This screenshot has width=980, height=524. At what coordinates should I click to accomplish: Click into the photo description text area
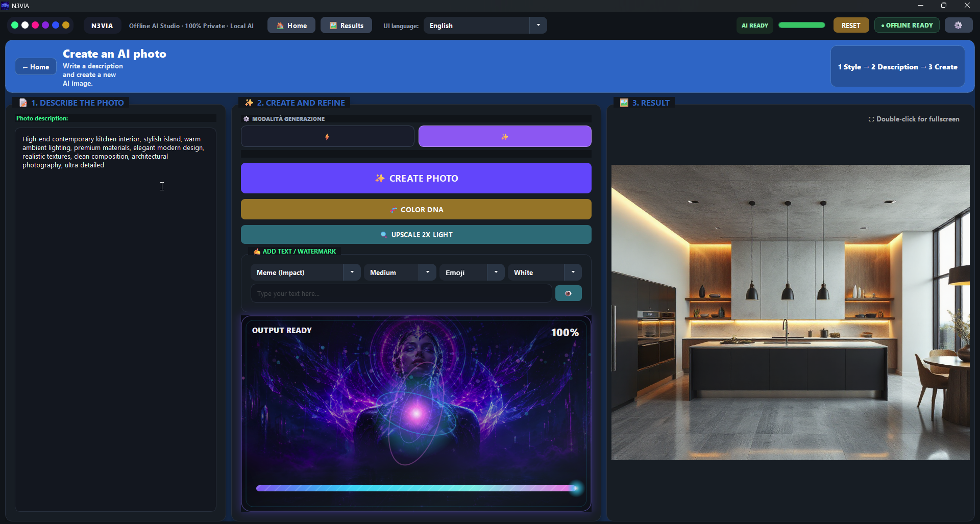point(115,319)
